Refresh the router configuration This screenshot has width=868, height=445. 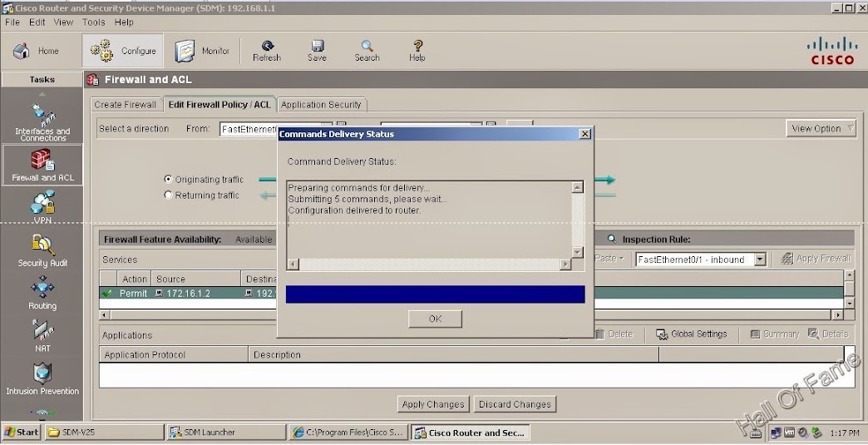pyautogui.click(x=267, y=51)
